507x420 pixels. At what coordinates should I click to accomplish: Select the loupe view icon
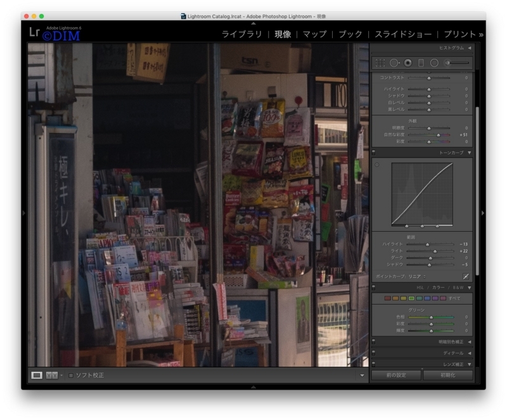37,375
